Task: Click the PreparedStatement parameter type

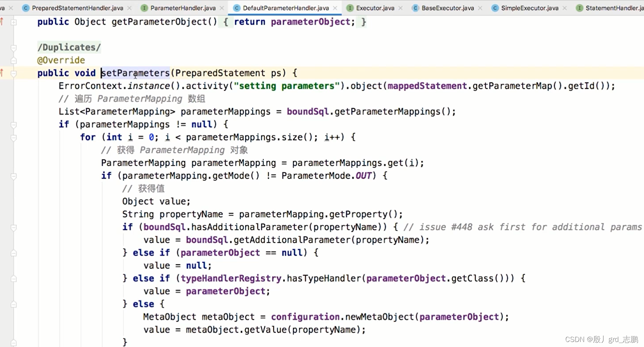Action: point(220,73)
